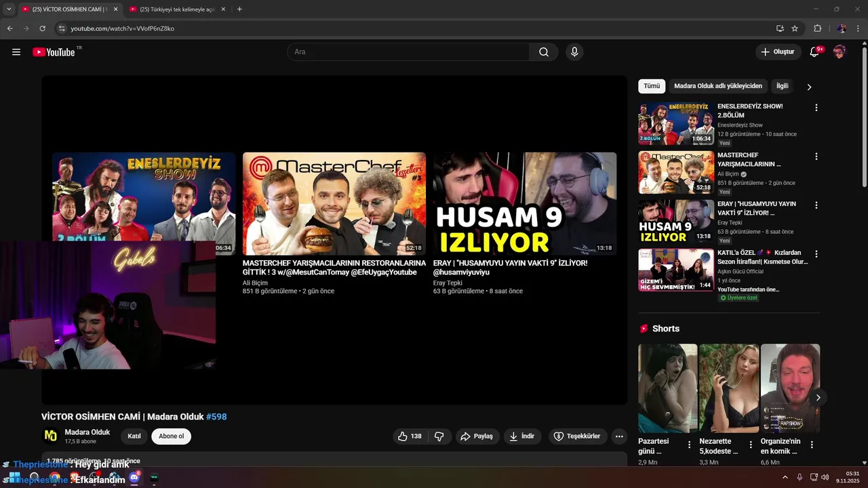868x488 pixels.
Task: Show hidden tray icons chevron
Action: tap(785, 477)
